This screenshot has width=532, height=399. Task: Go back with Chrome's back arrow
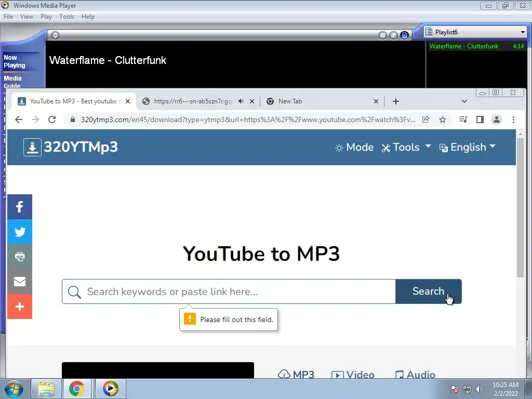[19, 119]
